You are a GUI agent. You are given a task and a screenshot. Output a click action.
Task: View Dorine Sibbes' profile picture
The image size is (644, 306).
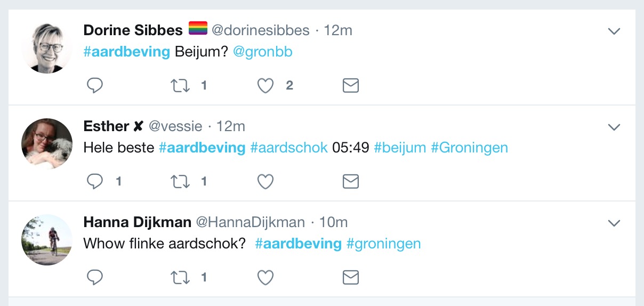click(47, 48)
